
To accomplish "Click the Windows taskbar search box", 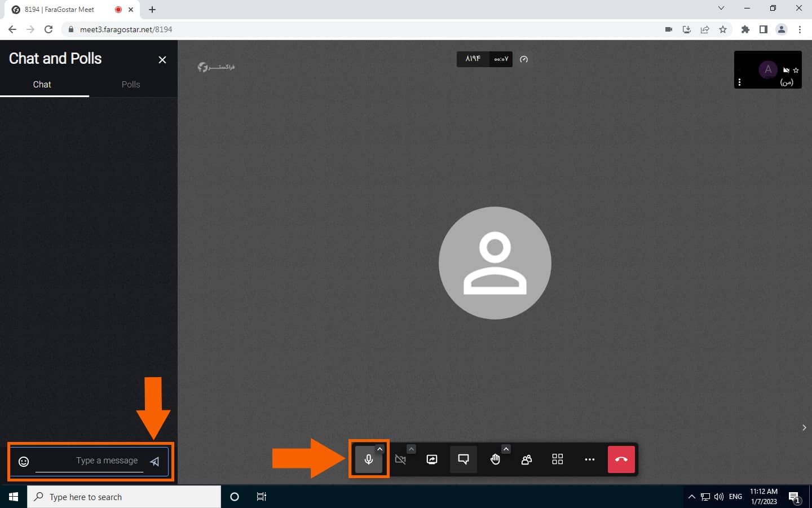I will click(124, 497).
